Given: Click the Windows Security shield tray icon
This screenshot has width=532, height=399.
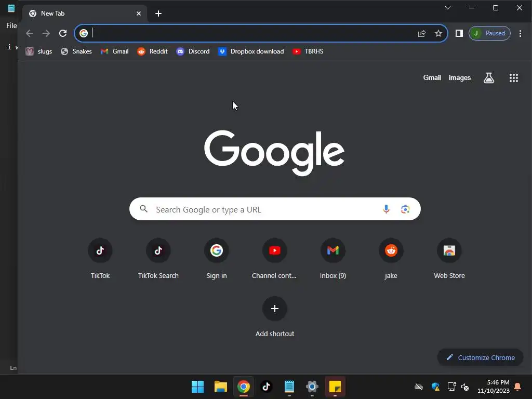Looking at the screenshot, I should click(435, 387).
